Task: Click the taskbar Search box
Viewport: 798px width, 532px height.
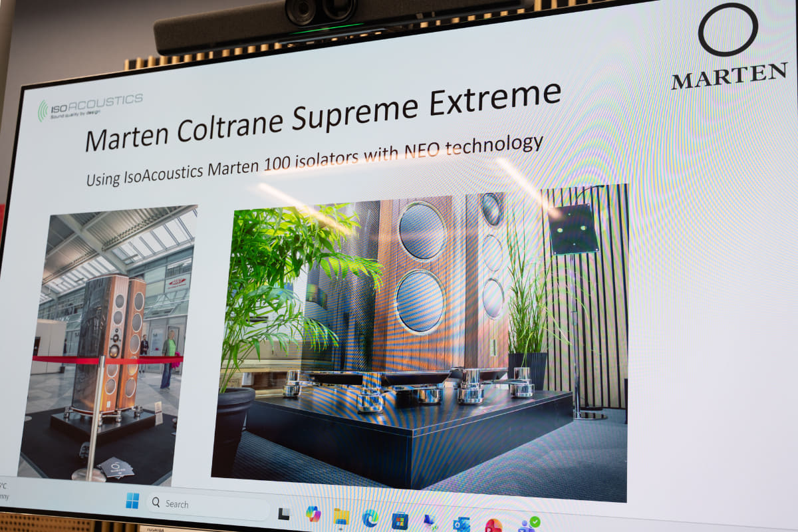Action: click(x=207, y=505)
